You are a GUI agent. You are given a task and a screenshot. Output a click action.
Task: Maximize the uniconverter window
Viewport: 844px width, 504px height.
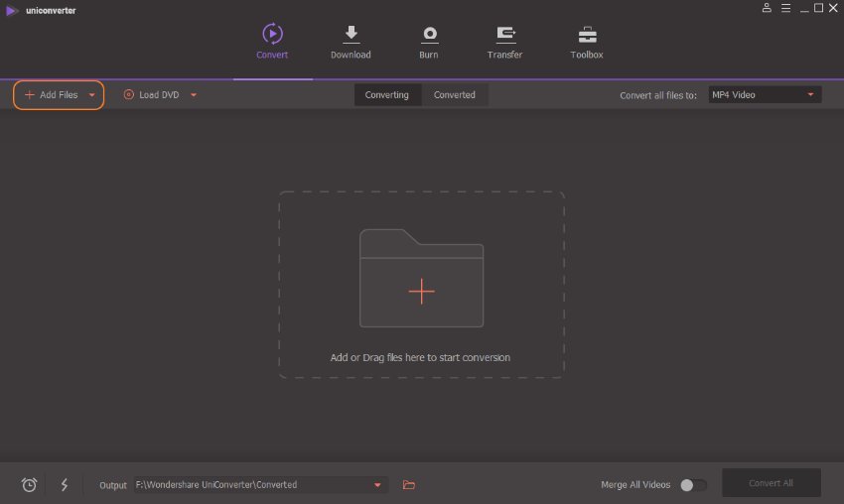[819, 8]
